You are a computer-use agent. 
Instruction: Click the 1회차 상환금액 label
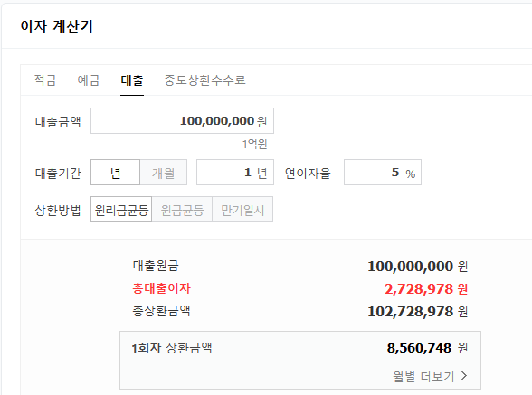point(172,348)
